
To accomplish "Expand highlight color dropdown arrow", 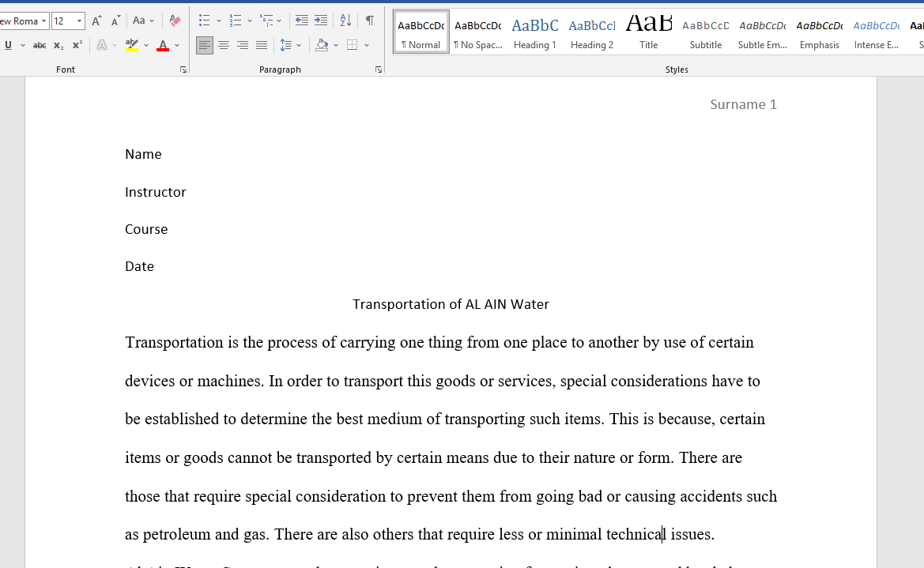I will point(146,45).
